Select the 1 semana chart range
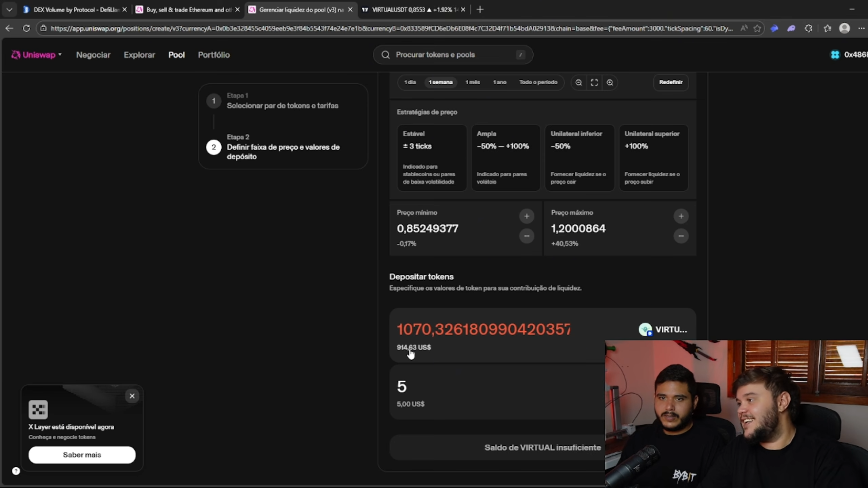Viewport: 868px width, 488px height. [440, 82]
